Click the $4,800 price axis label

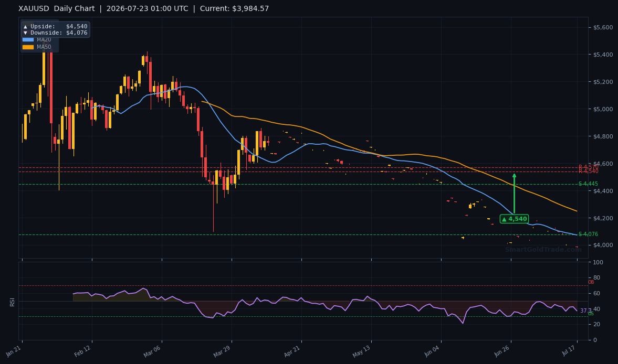click(603, 136)
